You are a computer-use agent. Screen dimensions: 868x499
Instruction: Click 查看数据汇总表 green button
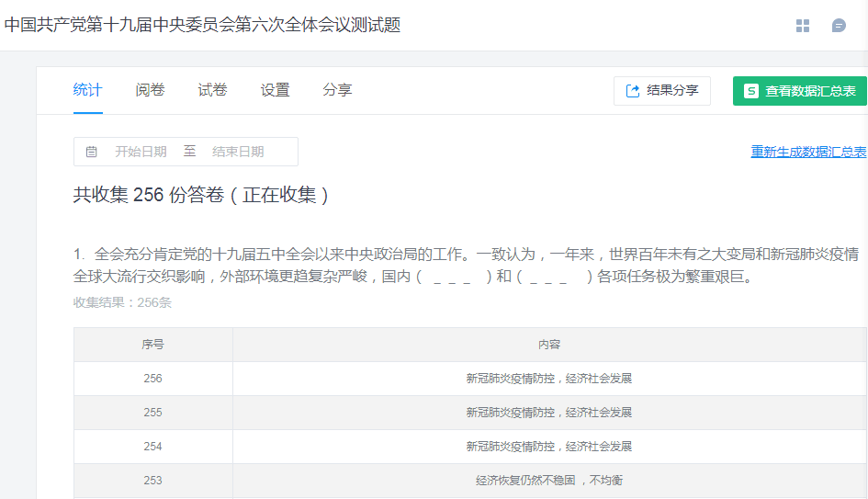800,91
